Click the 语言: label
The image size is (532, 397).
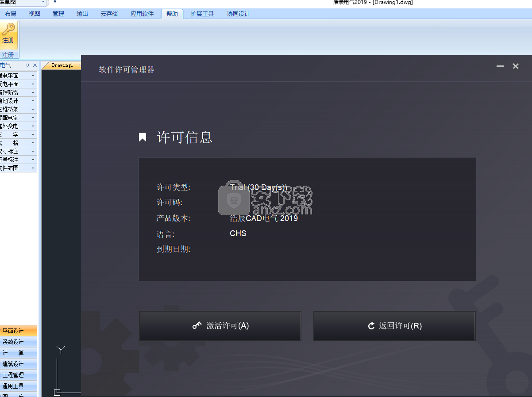pos(166,234)
